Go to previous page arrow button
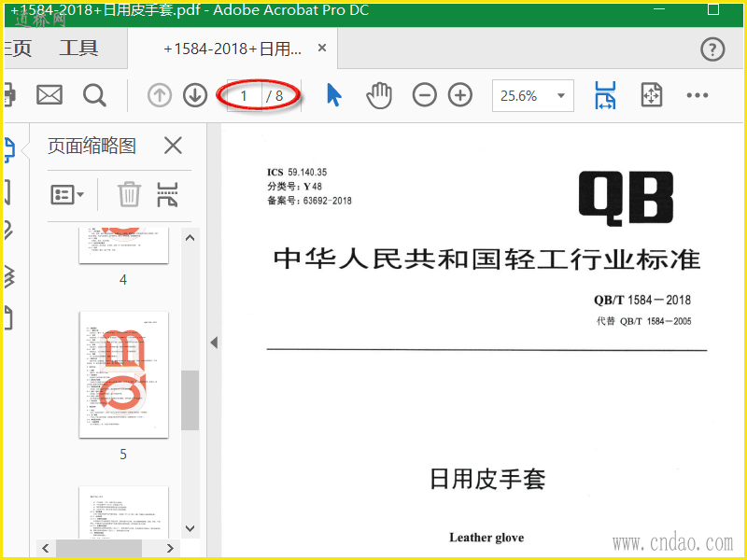Screen dimensions: 747x560 [159, 95]
